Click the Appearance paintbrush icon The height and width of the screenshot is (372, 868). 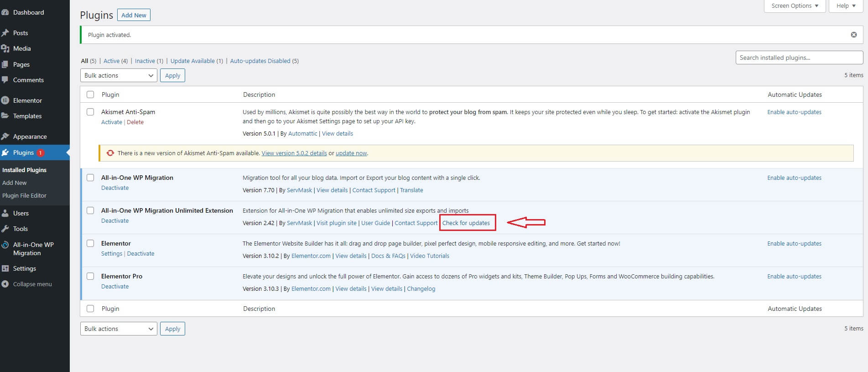coord(5,136)
